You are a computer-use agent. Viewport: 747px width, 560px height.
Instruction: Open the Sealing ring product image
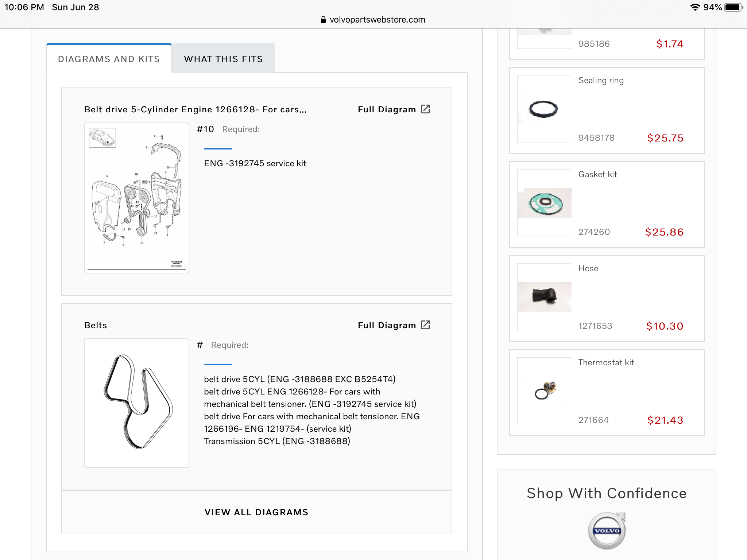pyautogui.click(x=544, y=109)
